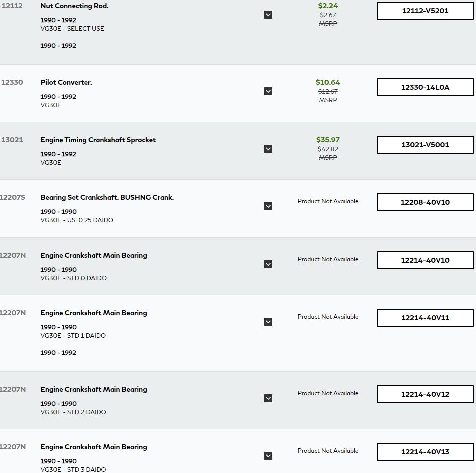Open part number 12214-40V11
Screen dimensions: 476x473
pyautogui.click(x=425, y=318)
